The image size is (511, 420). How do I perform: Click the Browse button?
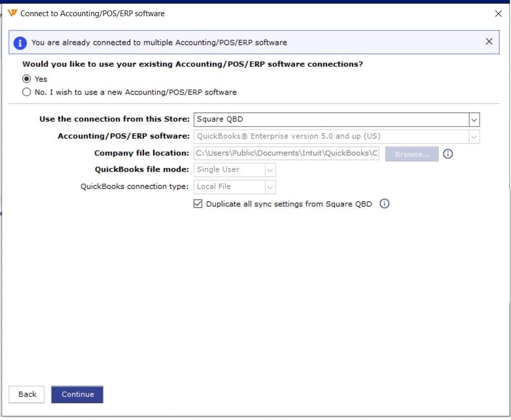[x=412, y=154]
